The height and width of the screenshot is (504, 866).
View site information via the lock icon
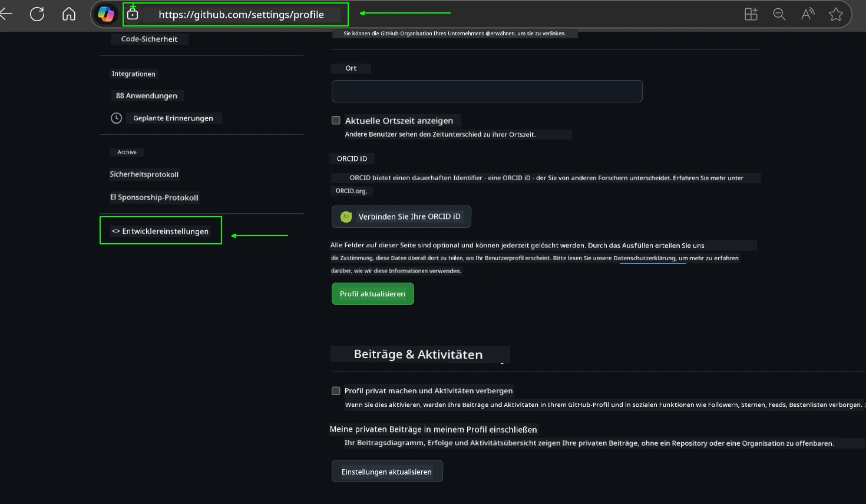(x=133, y=14)
